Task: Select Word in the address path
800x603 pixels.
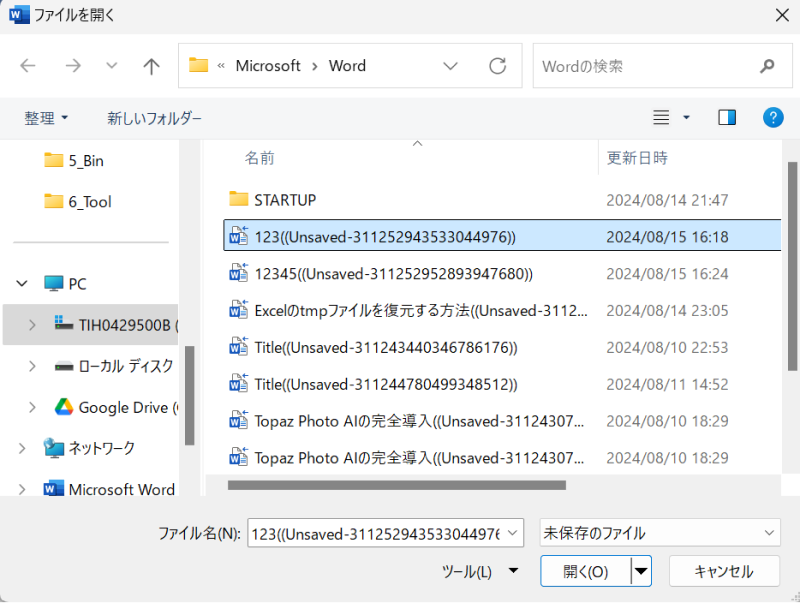Action: point(347,66)
